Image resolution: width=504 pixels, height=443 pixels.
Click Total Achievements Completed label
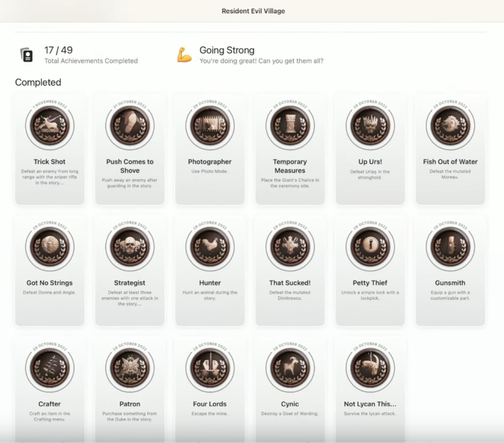coord(91,61)
